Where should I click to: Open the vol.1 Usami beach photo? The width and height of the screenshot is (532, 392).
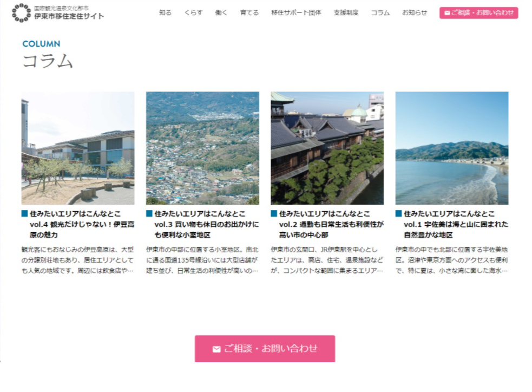tap(451, 148)
